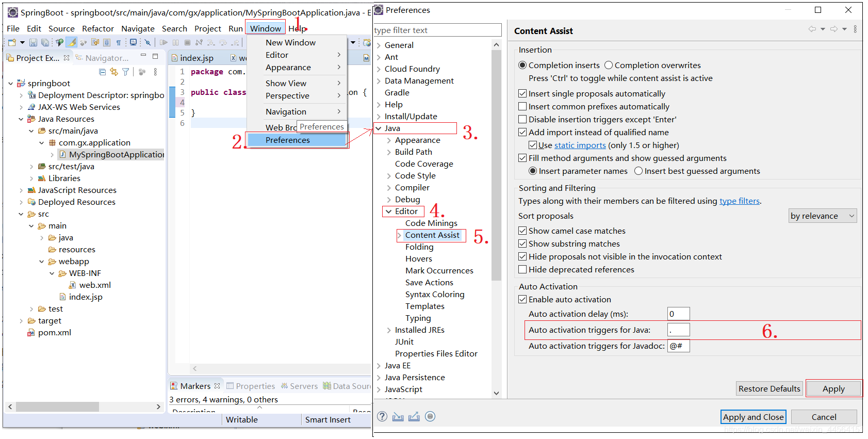Open the Sort proposals by relevance dropdown
This screenshot has width=868, height=439.
point(823,216)
